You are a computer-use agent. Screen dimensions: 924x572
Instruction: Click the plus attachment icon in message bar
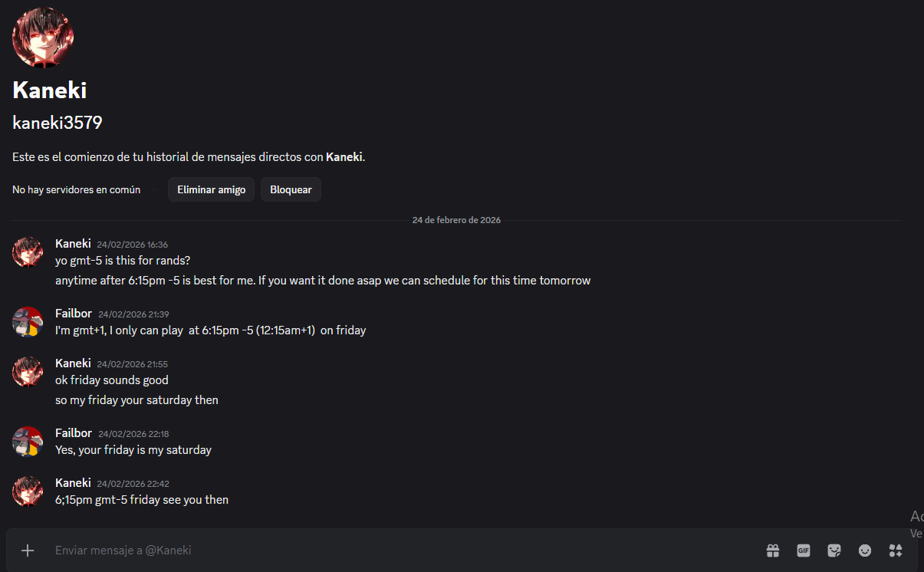pos(28,551)
